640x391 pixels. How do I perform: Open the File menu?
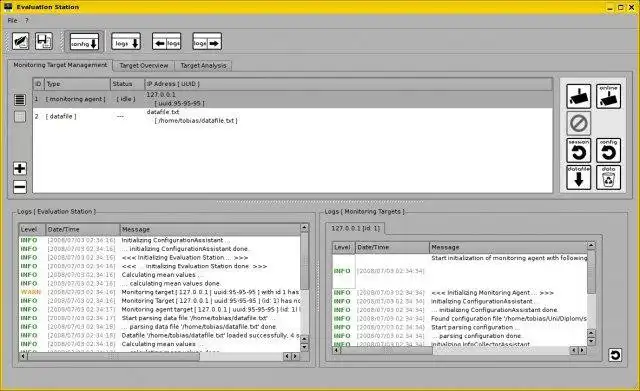pyautogui.click(x=12, y=20)
